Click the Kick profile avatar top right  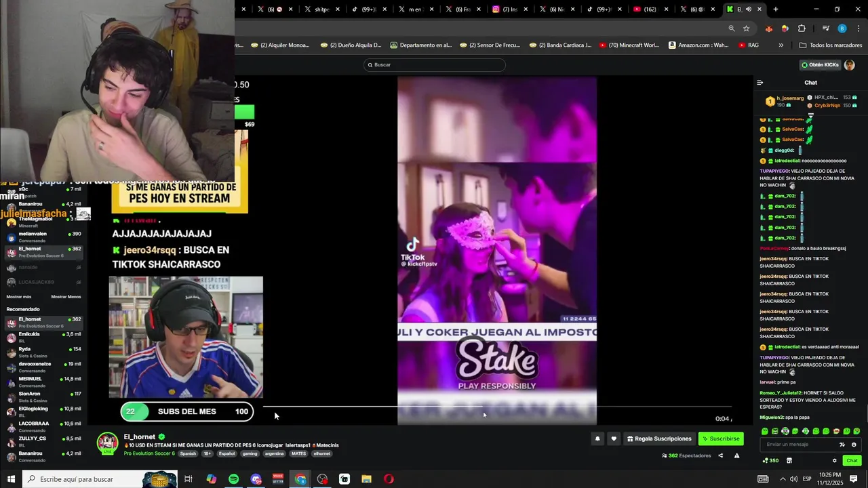point(850,65)
